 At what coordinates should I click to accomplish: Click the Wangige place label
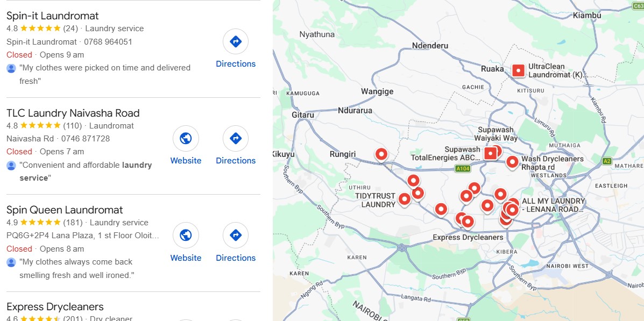pyautogui.click(x=377, y=91)
